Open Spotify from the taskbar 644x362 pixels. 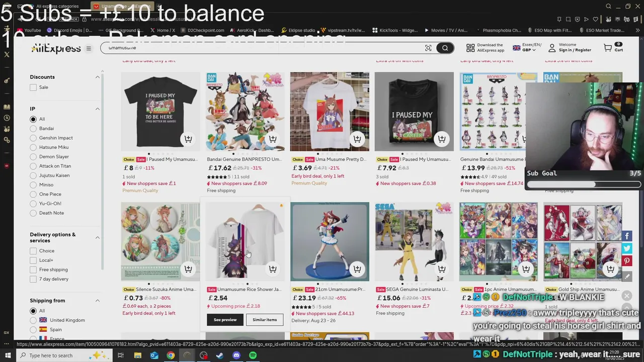point(253,355)
